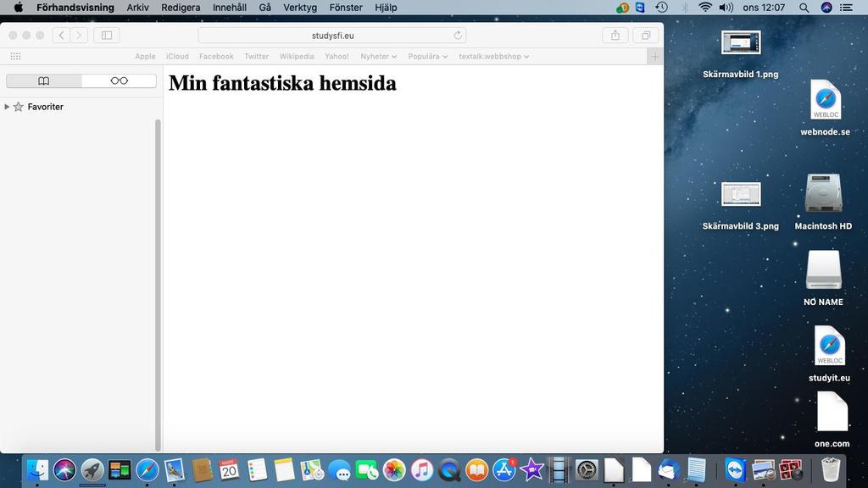Screen dimensions: 868x488
Task: Expand the textalk.webbshop bookmarks dropdown
Action: coord(494,57)
